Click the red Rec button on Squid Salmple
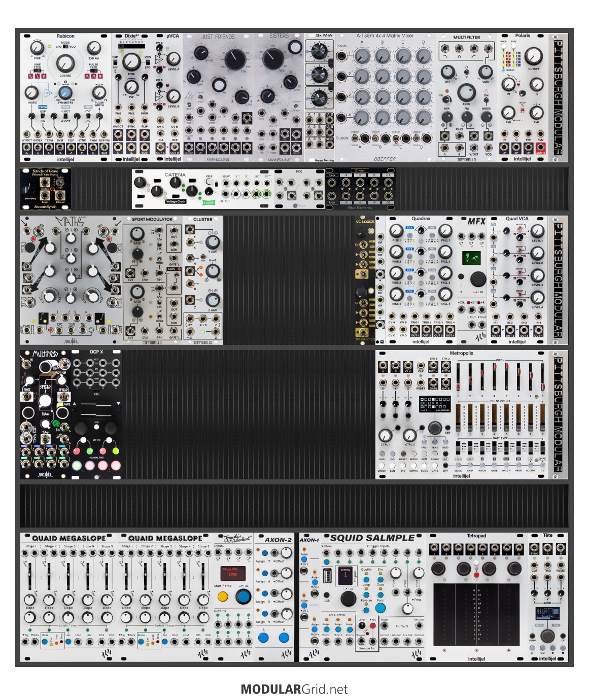This screenshot has width=589, height=700. click(x=373, y=625)
